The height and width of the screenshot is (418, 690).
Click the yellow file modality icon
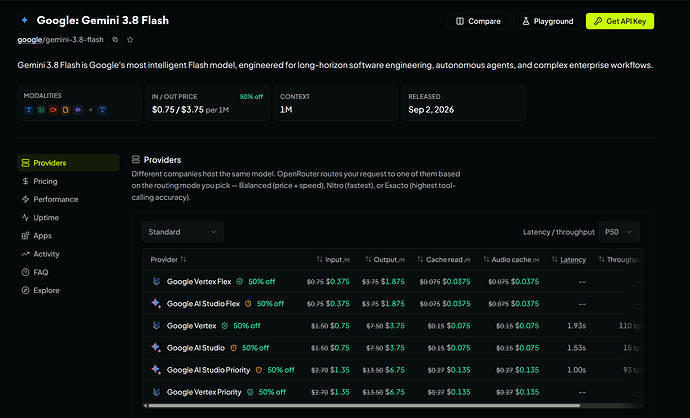tap(66, 110)
